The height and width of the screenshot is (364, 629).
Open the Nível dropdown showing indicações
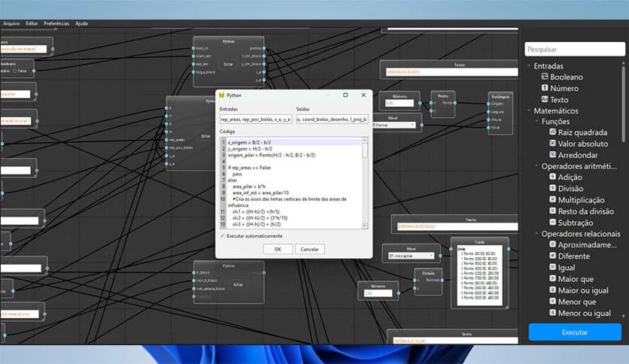[x=411, y=256]
